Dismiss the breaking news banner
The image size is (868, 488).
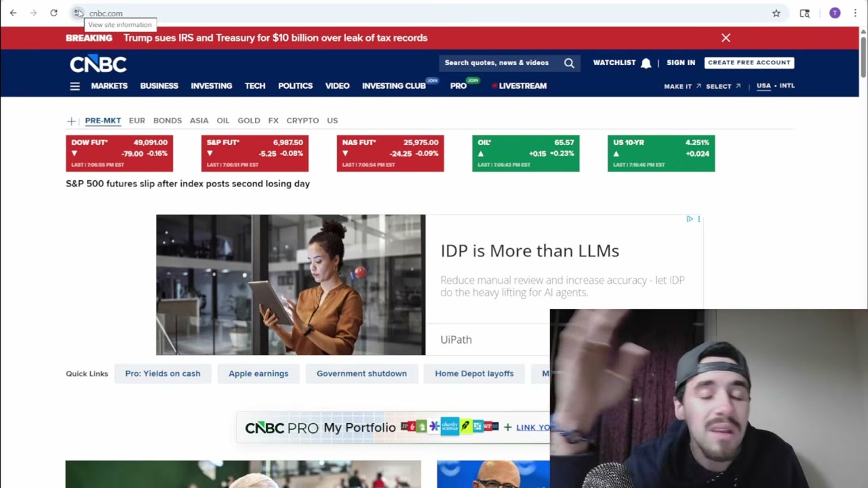(726, 38)
